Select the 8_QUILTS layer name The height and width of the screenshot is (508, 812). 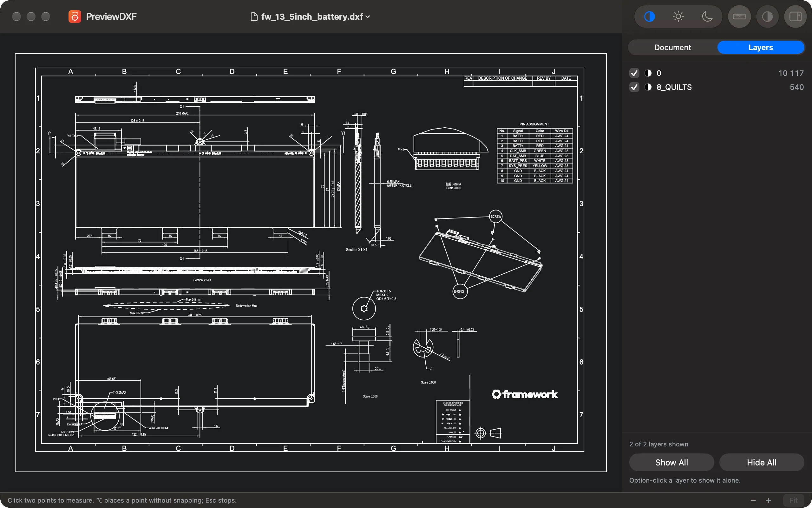click(x=674, y=87)
